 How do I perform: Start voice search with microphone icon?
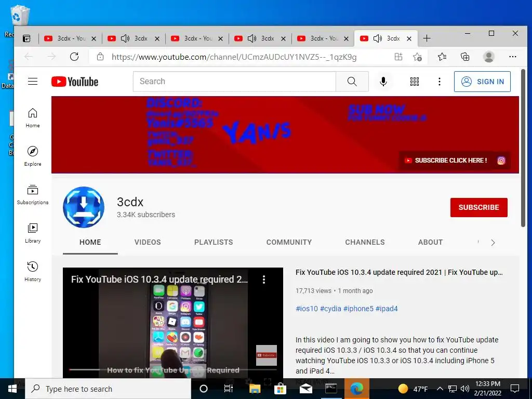click(383, 82)
